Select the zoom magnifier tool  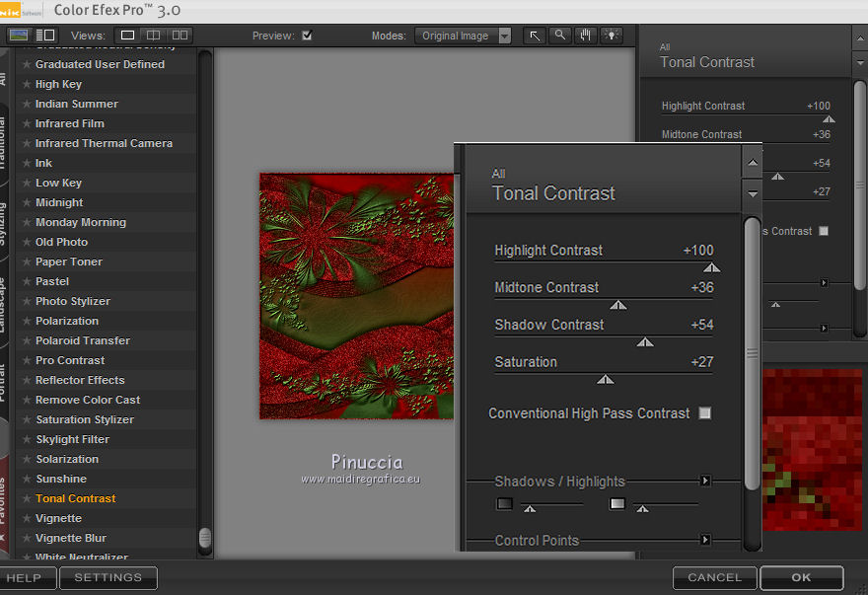[x=560, y=36]
